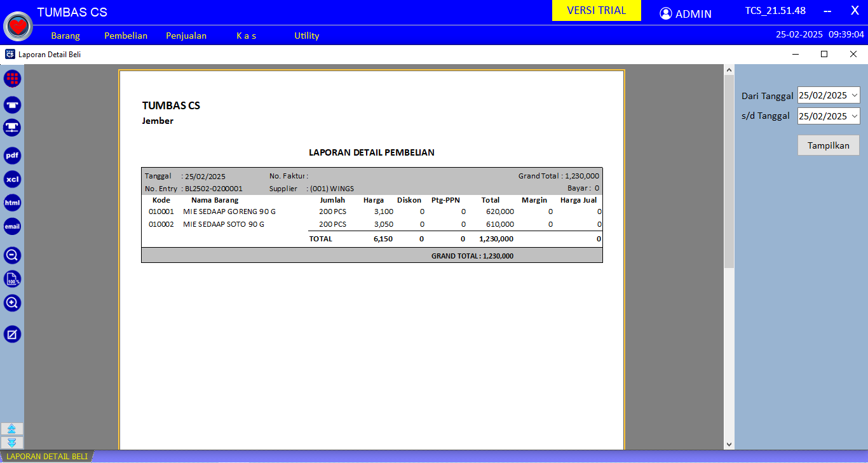Close the TUMBAS CS application

coord(855,10)
